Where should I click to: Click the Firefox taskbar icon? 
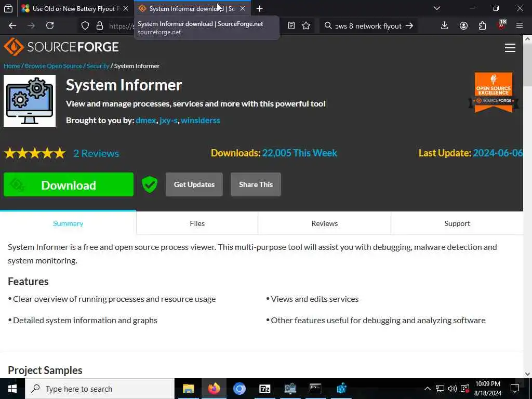(x=214, y=389)
